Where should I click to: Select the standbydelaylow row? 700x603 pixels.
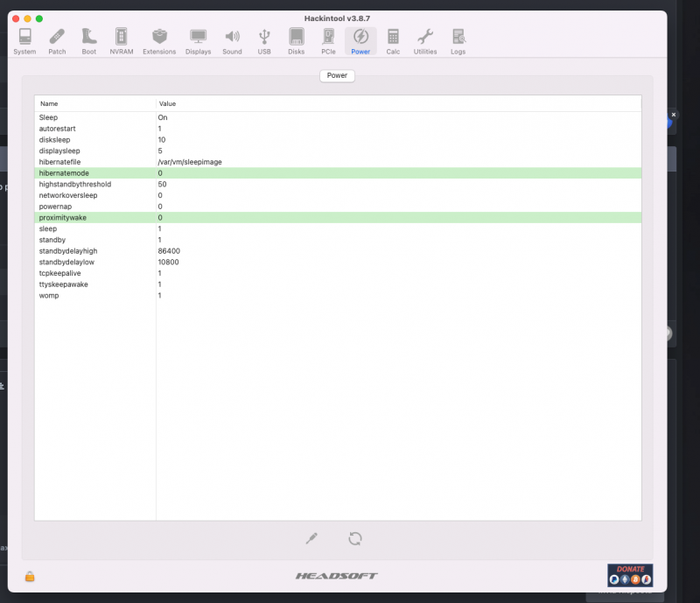338,263
